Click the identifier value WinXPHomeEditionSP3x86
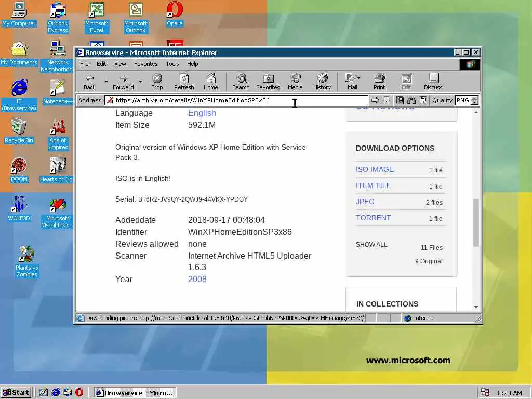The image size is (532, 399). [x=240, y=232]
